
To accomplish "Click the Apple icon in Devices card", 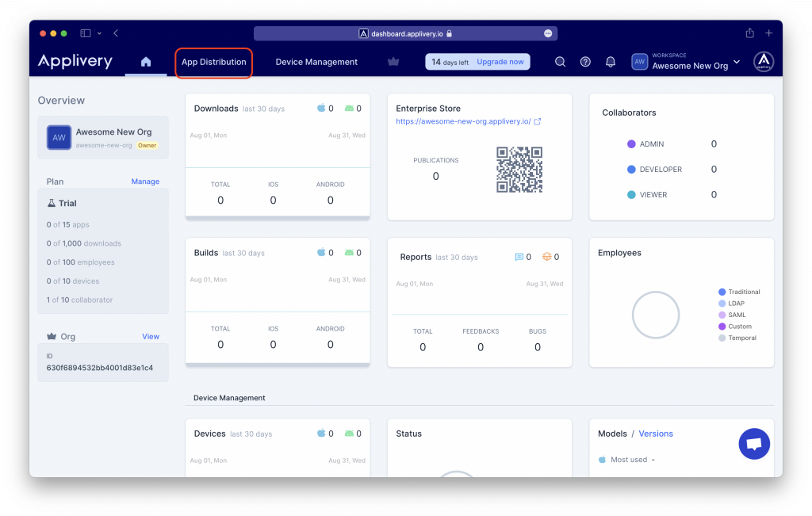I will 321,434.
